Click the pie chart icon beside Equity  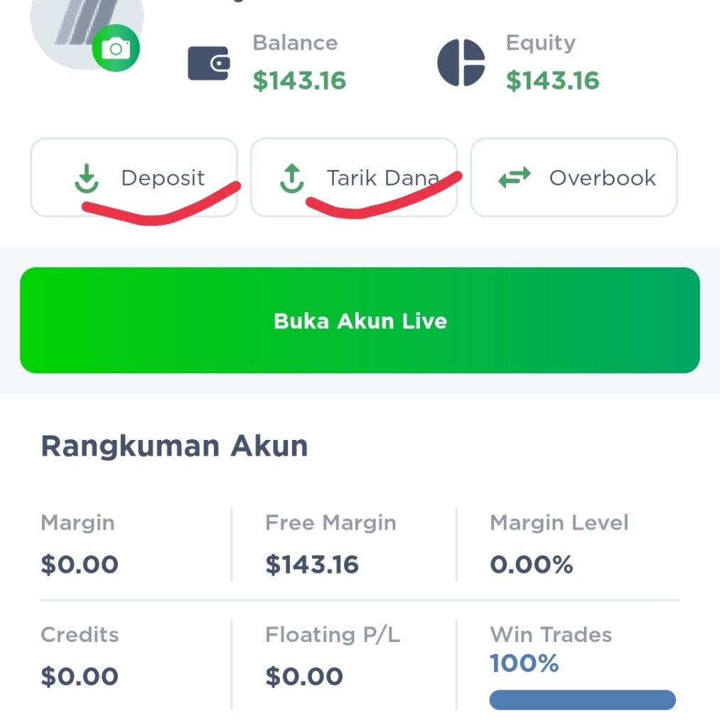tap(461, 62)
